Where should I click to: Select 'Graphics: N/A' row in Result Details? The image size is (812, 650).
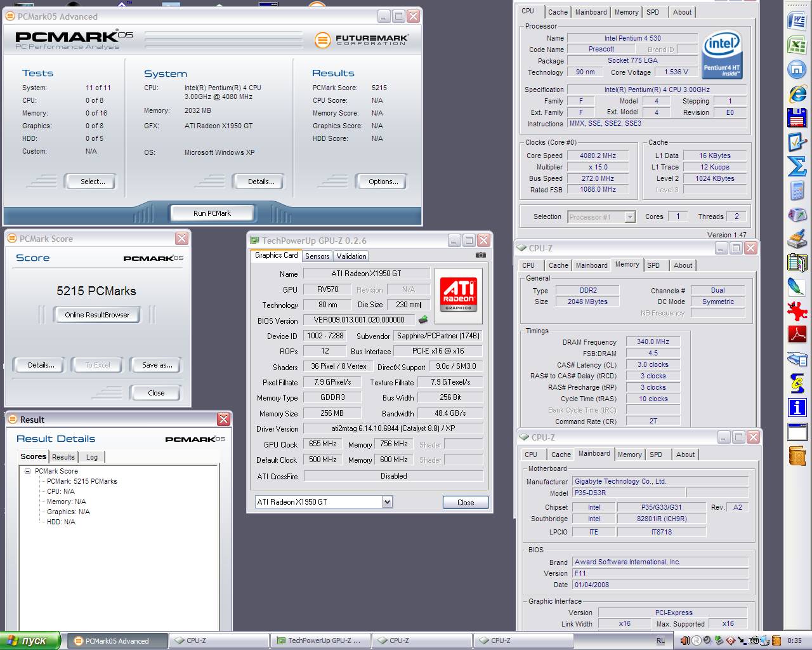(68, 512)
